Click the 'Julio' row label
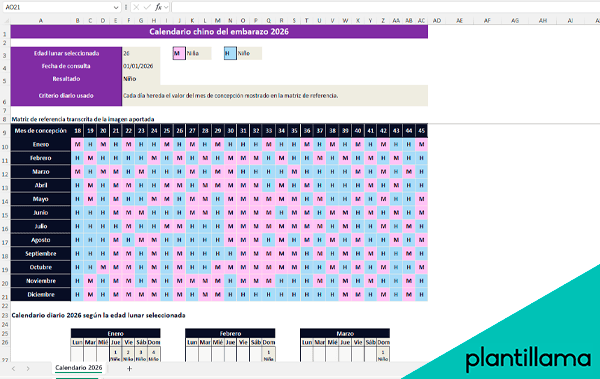600x379 pixels. 41,226
